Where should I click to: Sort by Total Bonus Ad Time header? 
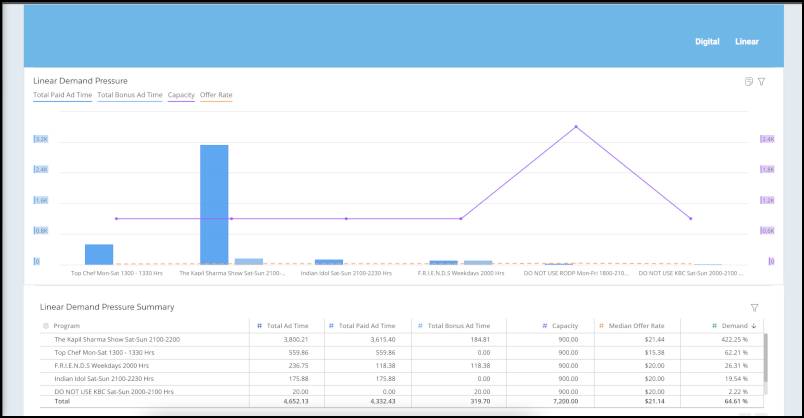458,326
